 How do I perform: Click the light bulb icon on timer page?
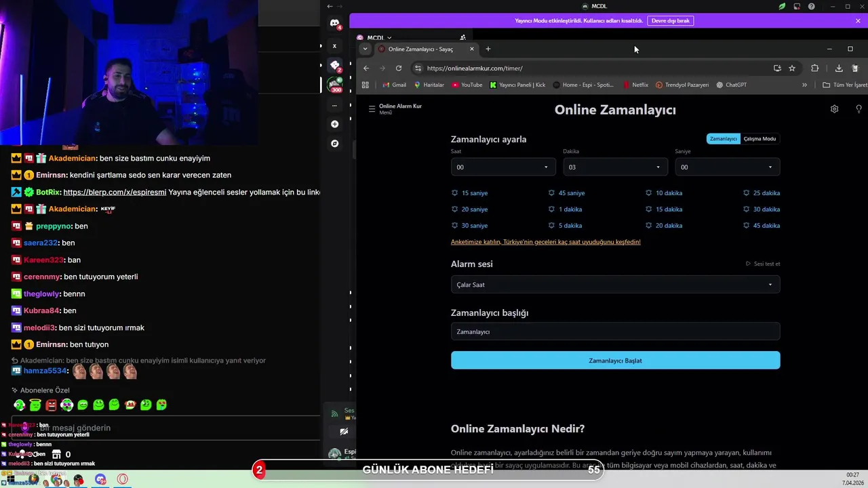[x=859, y=108]
